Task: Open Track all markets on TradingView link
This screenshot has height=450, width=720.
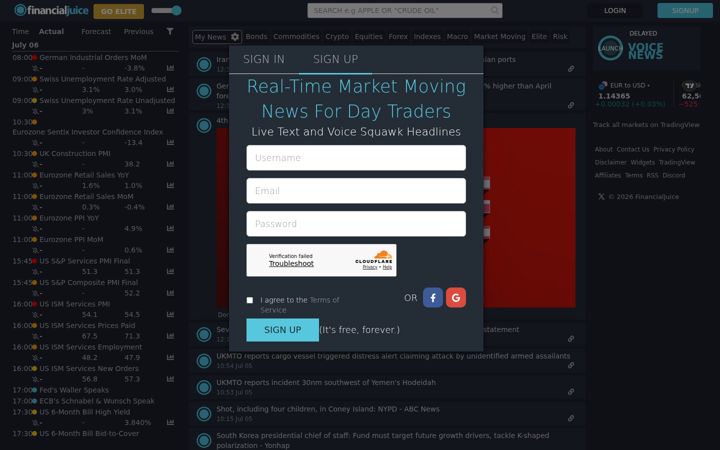Action: point(646,125)
